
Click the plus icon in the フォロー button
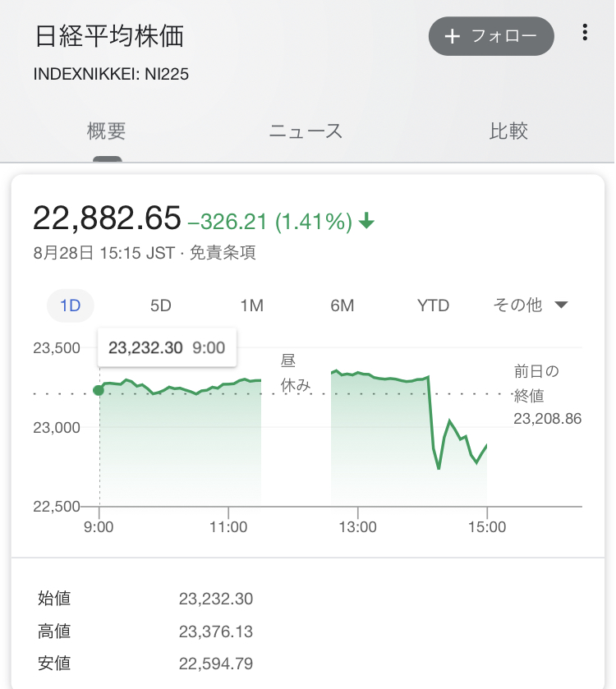click(x=452, y=36)
